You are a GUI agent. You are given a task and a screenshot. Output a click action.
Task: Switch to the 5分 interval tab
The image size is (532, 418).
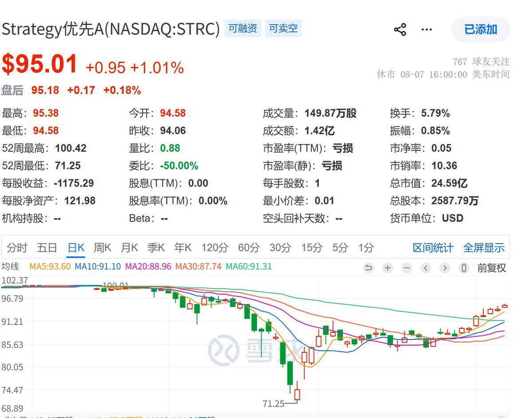(340, 248)
